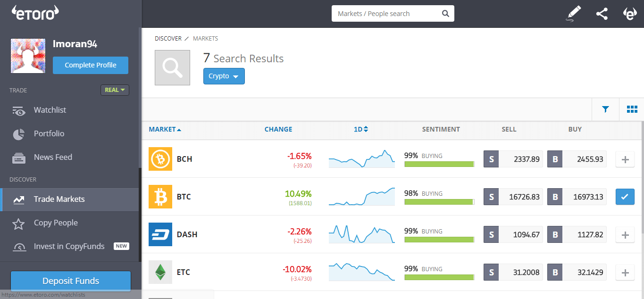
Task: Add ETC to watchlist with plus
Action: click(625, 273)
